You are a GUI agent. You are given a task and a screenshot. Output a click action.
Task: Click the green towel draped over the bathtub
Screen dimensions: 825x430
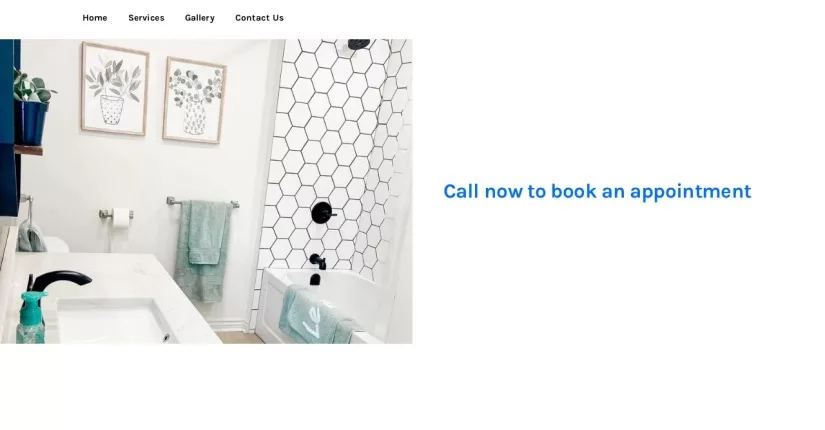click(x=316, y=316)
